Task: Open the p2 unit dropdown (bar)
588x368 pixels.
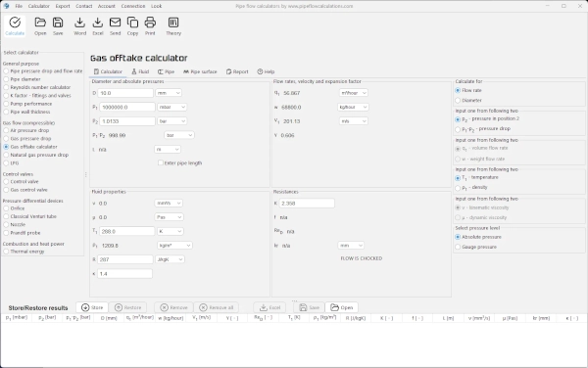Action: click(x=172, y=121)
